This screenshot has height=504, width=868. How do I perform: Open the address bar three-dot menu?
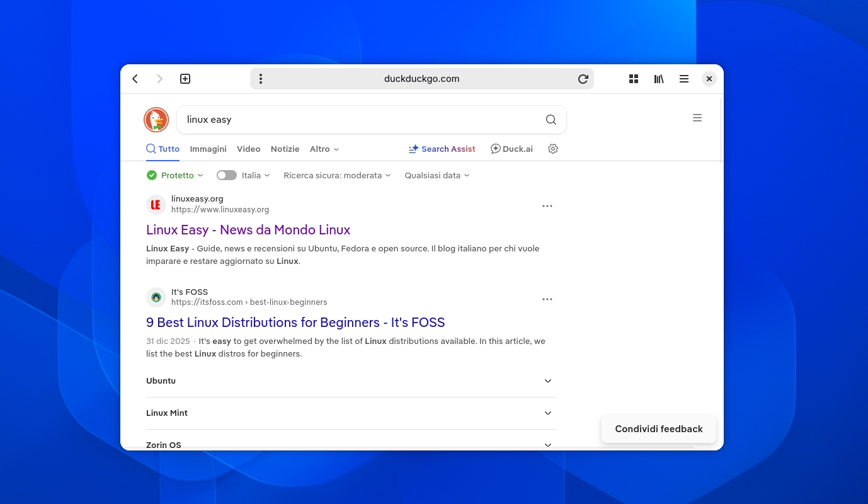click(x=261, y=79)
